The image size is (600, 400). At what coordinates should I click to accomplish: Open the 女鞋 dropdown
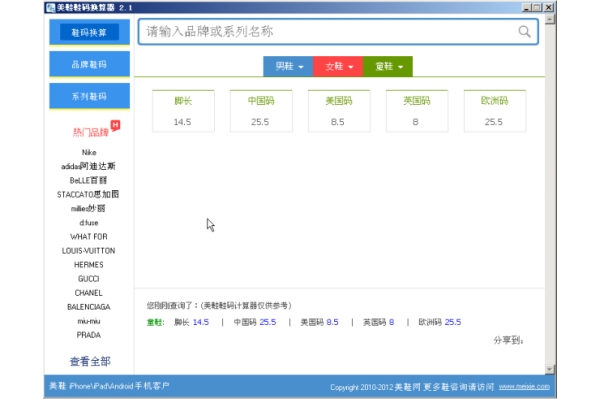coord(338,67)
